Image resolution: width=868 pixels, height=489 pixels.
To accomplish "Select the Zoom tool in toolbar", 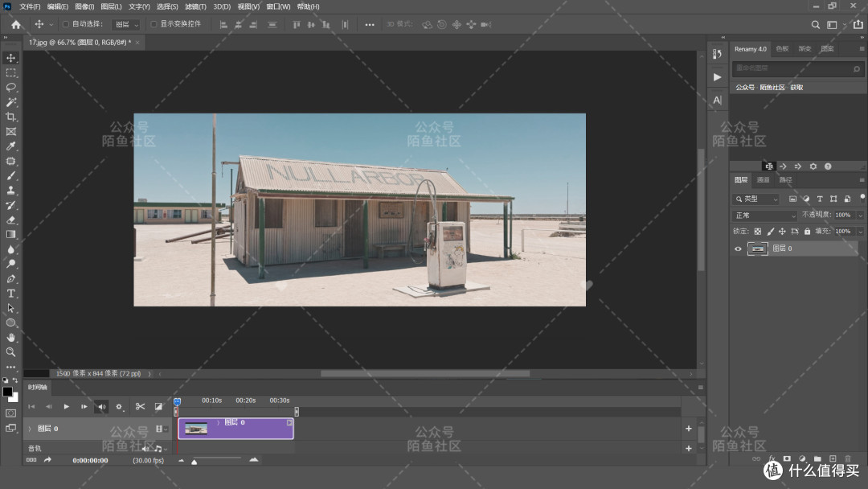I will (x=10, y=352).
